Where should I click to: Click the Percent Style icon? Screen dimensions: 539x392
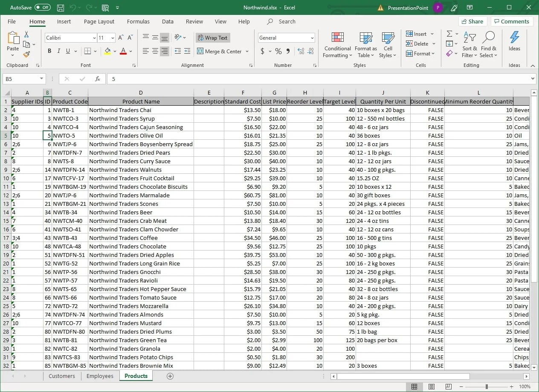(278, 51)
